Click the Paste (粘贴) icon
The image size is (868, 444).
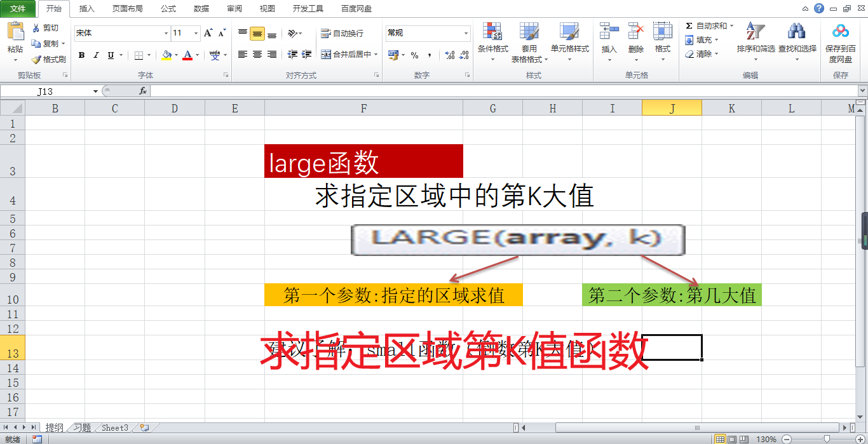click(x=15, y=32)
